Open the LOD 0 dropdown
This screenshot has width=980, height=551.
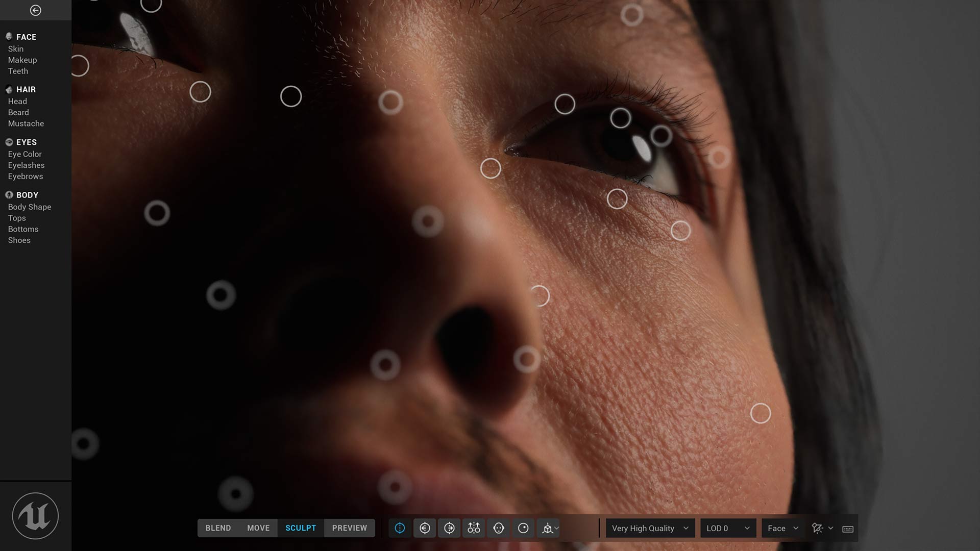click(x=728, y=529)
